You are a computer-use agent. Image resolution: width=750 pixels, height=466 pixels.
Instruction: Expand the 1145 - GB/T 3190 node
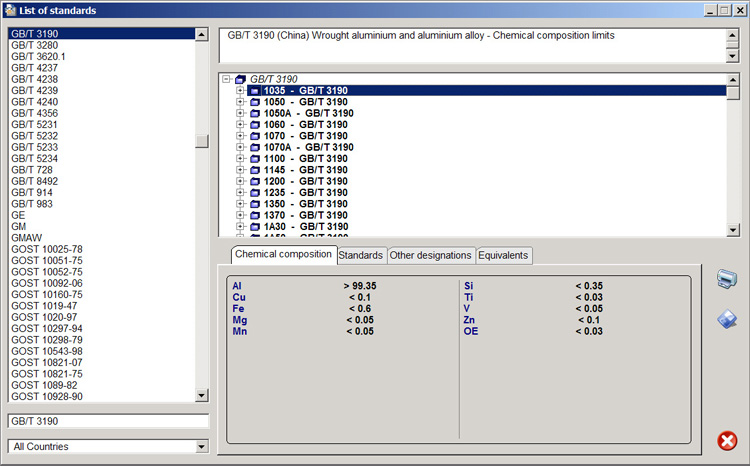tap(240, 170)
